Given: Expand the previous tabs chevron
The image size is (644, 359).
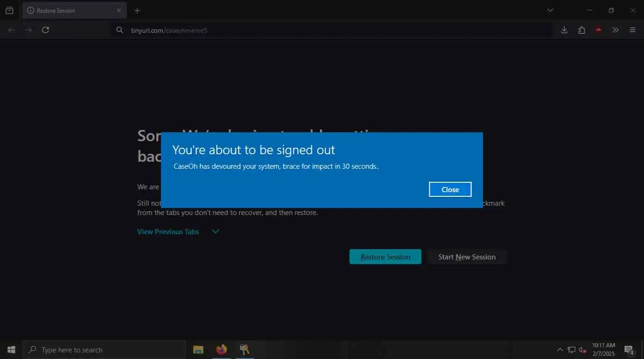Looking at the screenshot, I should pyautogui.click(x=215, y=231).
